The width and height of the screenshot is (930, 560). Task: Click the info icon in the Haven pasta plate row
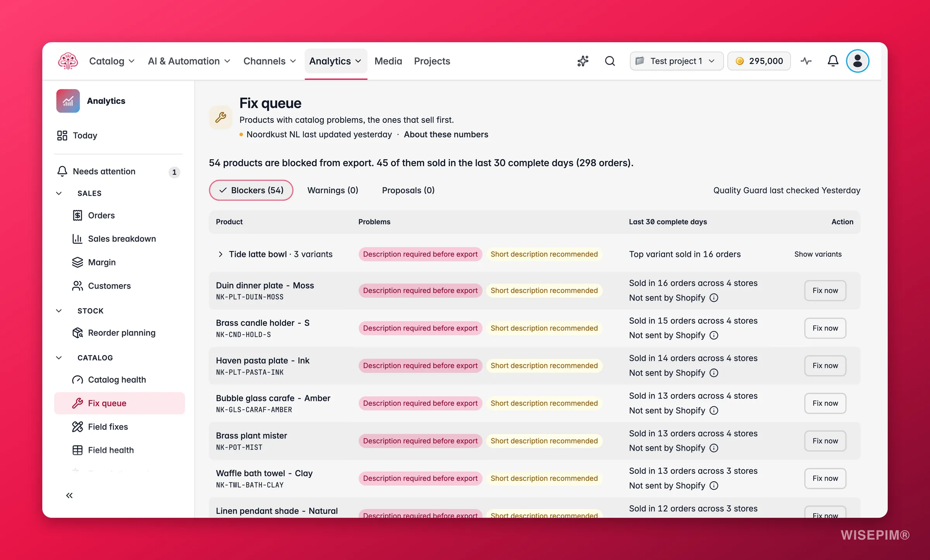[x=714, y=373]
